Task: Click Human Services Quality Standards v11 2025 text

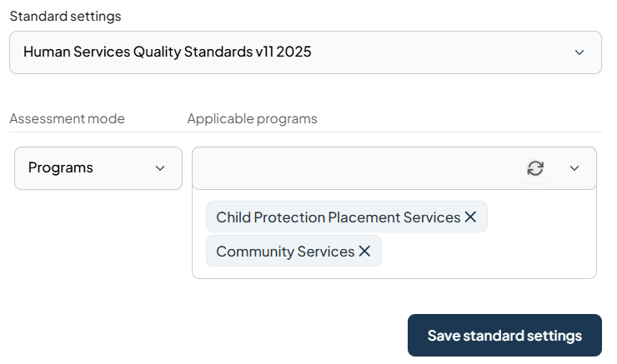Action: click(167, 52)
